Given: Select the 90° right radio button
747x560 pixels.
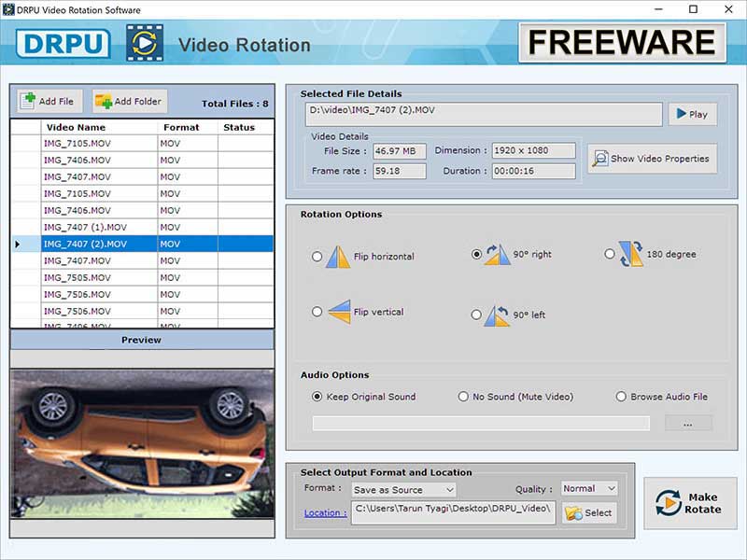Looking at the screenshot, I should coord(476,254).
